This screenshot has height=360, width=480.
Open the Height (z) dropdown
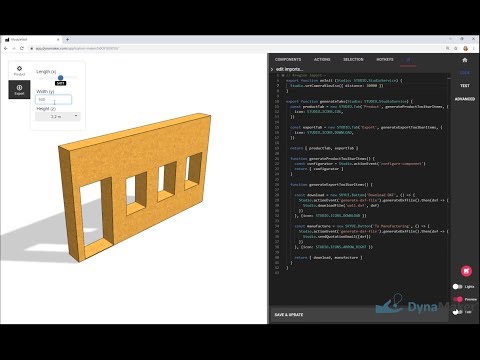58,116
